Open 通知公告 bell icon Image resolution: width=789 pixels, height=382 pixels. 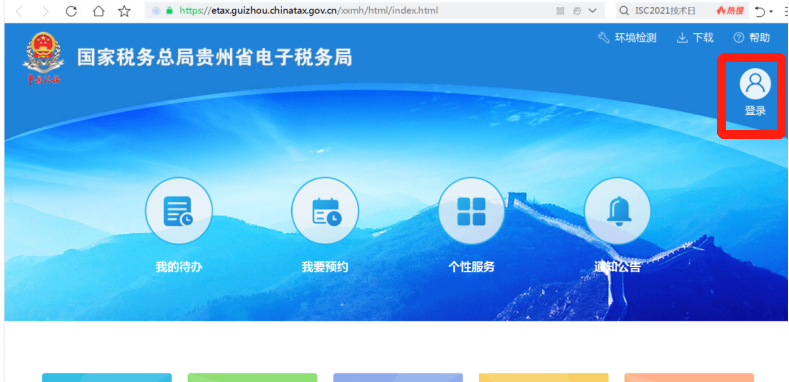click(617, 211)
